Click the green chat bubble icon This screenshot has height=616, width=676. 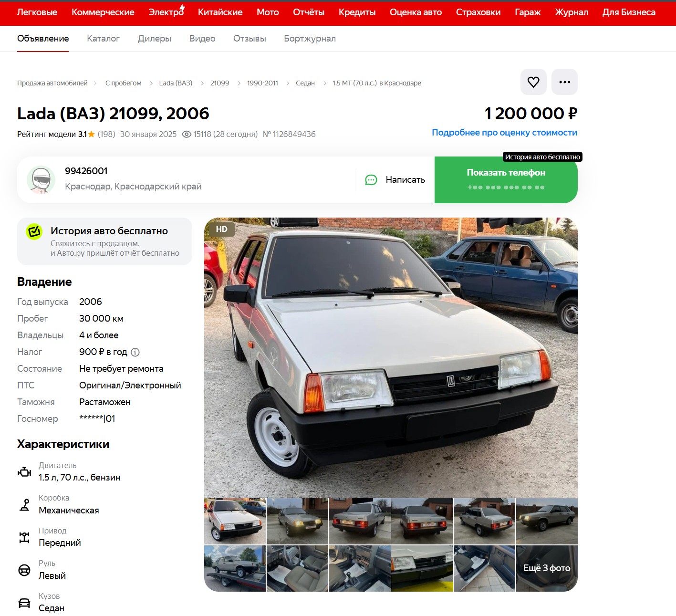[371, 180]
